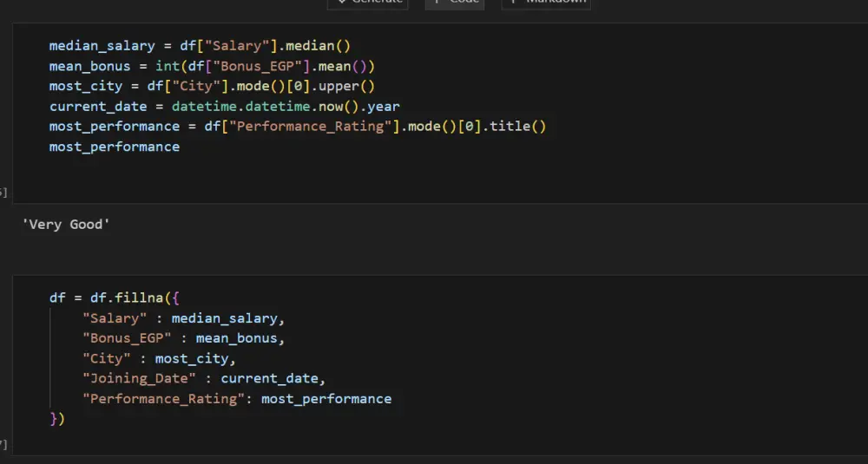868x464 pixels.
Task: Click the most_city mode upper() line
Action: [212, 86]
